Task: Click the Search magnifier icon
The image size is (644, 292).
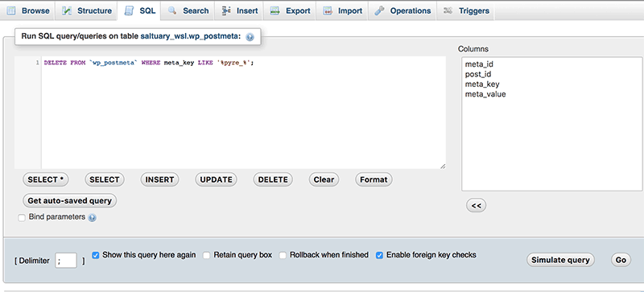Action: (x=172, y=11)
